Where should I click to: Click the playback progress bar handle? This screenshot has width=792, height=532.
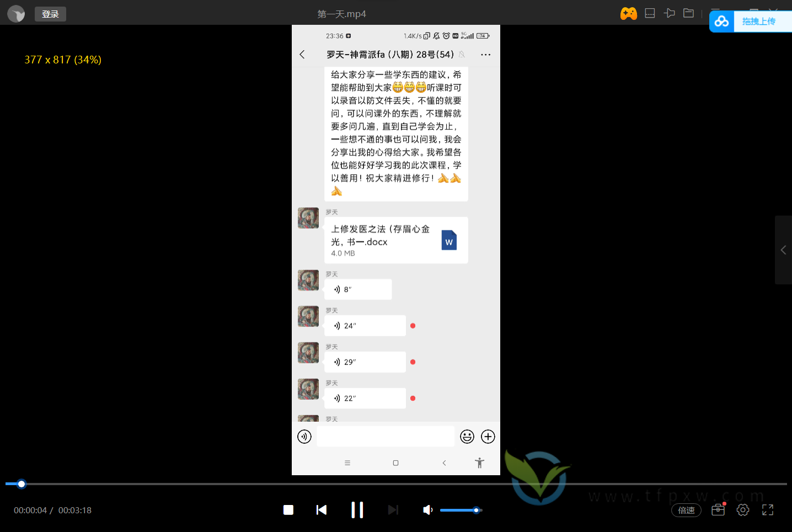point(22,484)
